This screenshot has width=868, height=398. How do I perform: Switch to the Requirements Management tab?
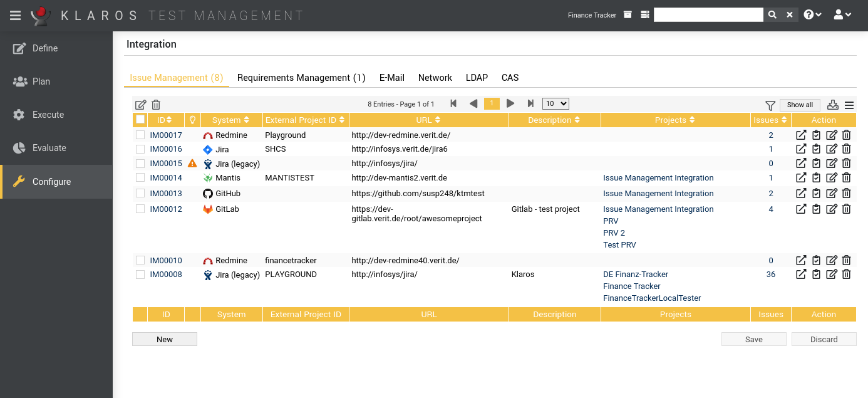click(x=301, y=77)
